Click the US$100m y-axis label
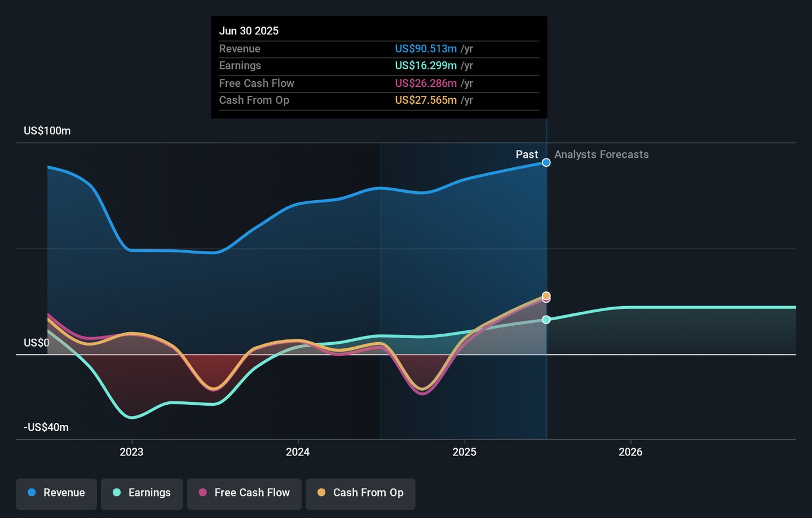The height and width of the screenshot is (518, 812). 47,131
